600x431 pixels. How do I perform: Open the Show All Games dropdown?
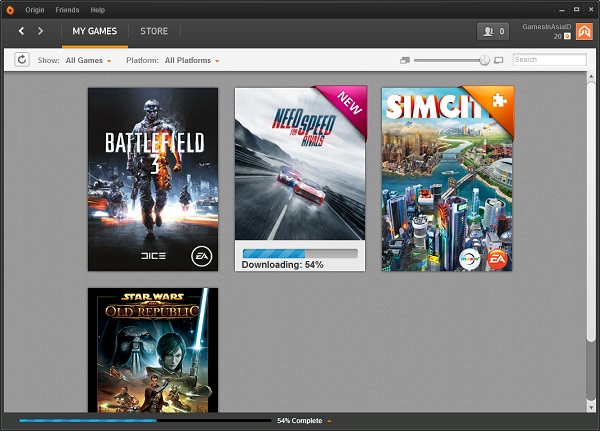coord(88,60)
